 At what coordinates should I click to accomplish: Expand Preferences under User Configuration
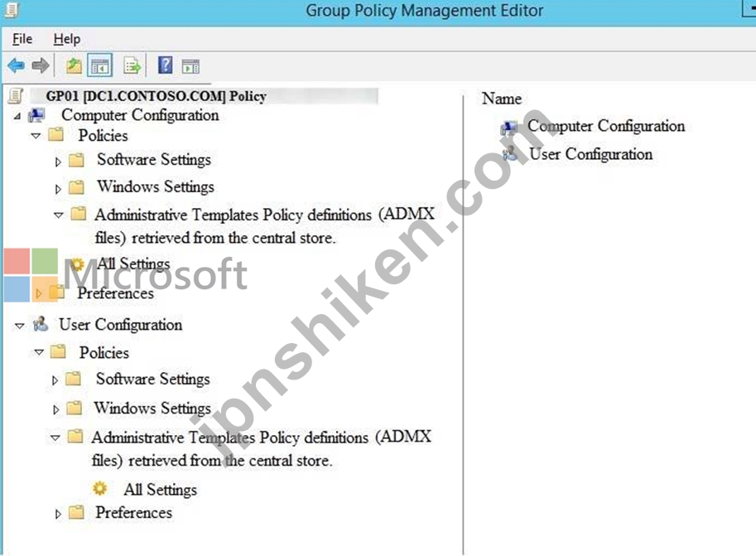[58, 514]
